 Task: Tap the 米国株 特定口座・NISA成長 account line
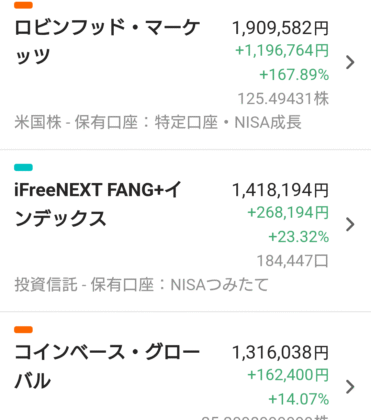tap(158, 122)
